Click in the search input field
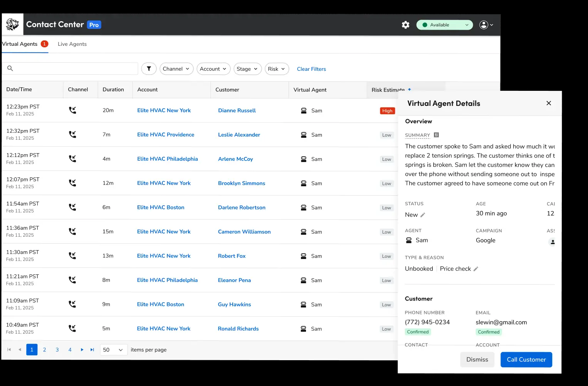Image resolution: width=588 pixels, height=386 pixels. 70,69
